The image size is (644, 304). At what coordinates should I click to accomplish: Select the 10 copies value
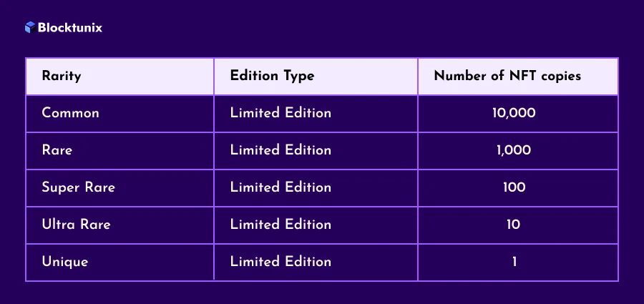[514, 225]
